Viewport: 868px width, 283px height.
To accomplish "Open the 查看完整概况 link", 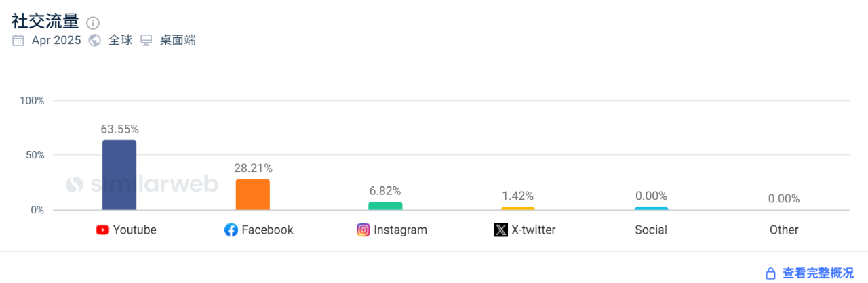I will (x=818, y=274).
